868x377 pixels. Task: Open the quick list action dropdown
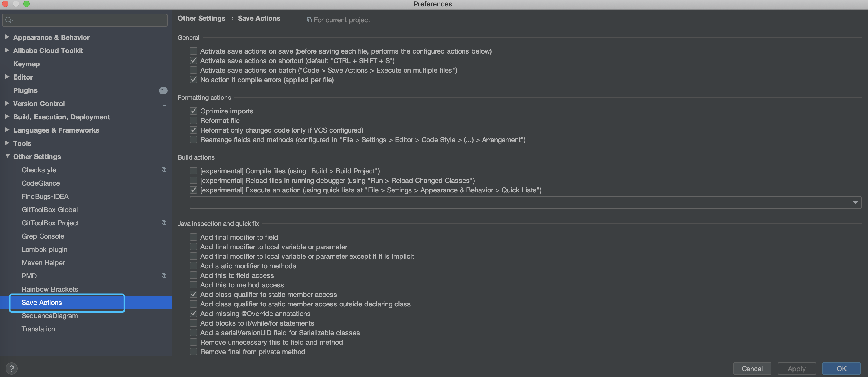(855, 203)
